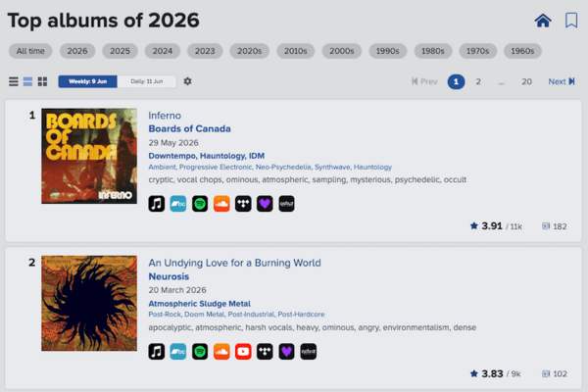Screen dimensions: 588x392
Task: Open reviews icon for Neurosis album (102)
Action: tap(546, 373)
